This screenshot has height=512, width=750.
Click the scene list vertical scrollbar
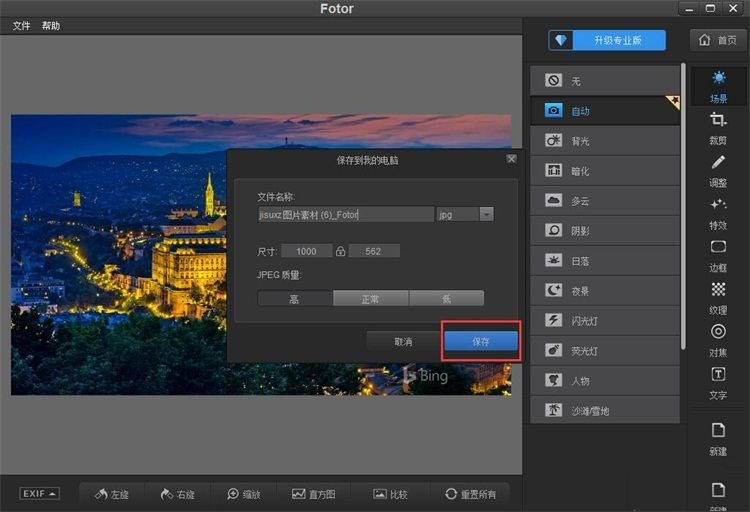click(683, 206)
